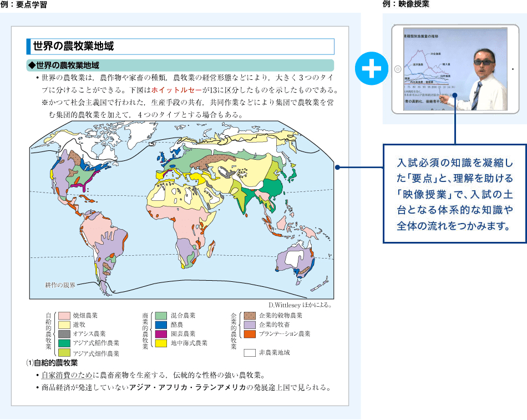Click the 自給的農牧業 vertical legend label
Image resolution: width=527 pixels, height=420 pixels.
48,331
